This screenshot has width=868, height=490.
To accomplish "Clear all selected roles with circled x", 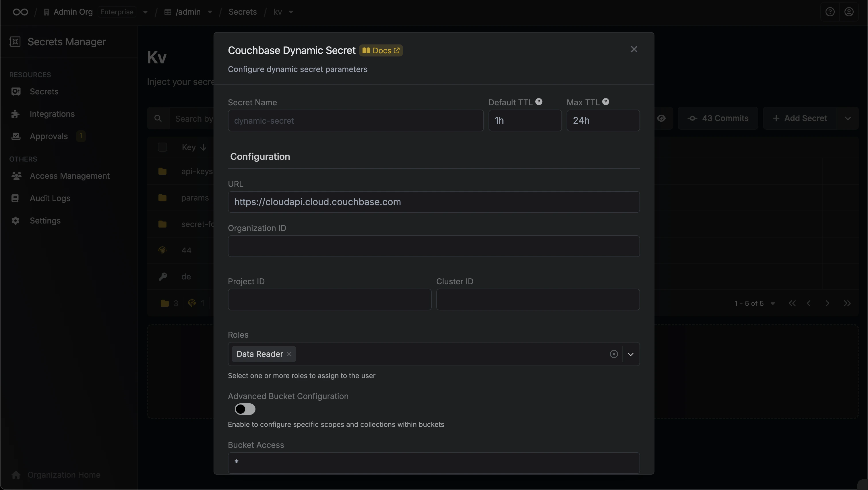I will [x=614, y=354].
